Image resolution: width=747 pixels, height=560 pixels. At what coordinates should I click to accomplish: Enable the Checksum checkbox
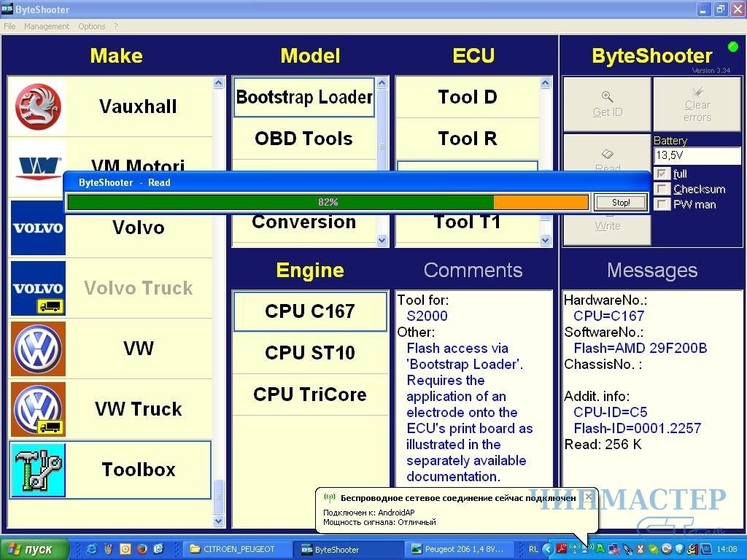[x=661, y=189]
